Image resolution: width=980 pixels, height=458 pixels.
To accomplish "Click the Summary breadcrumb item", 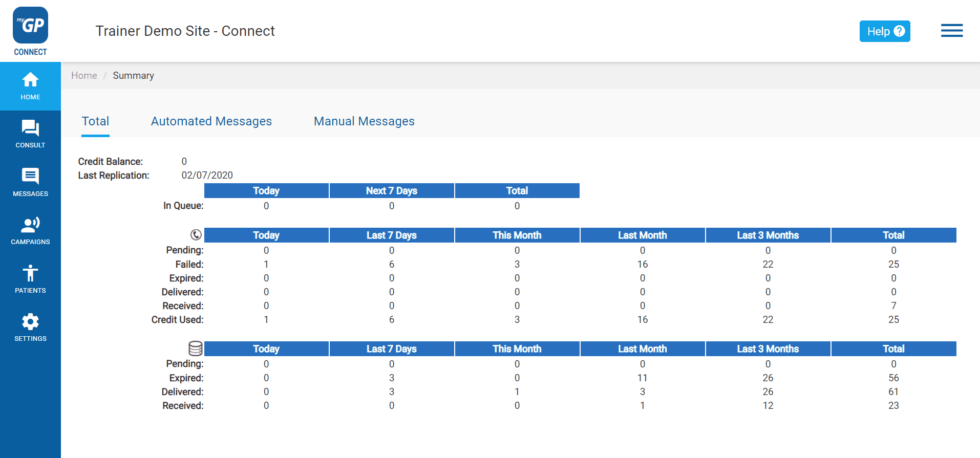I will [133, 76].
